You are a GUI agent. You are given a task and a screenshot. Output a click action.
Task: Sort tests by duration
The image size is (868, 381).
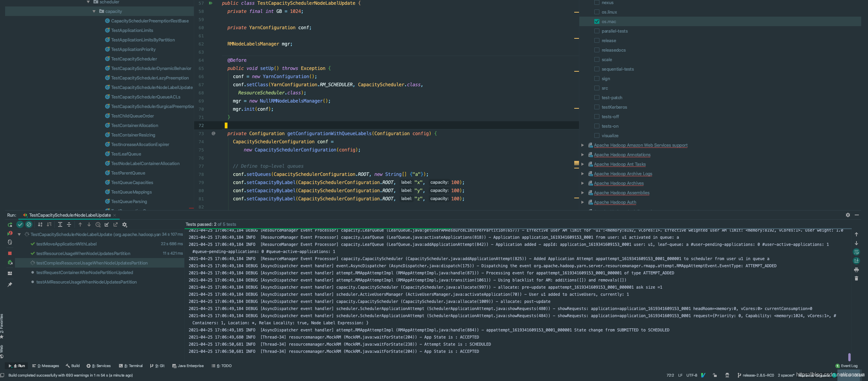point(49,224)
